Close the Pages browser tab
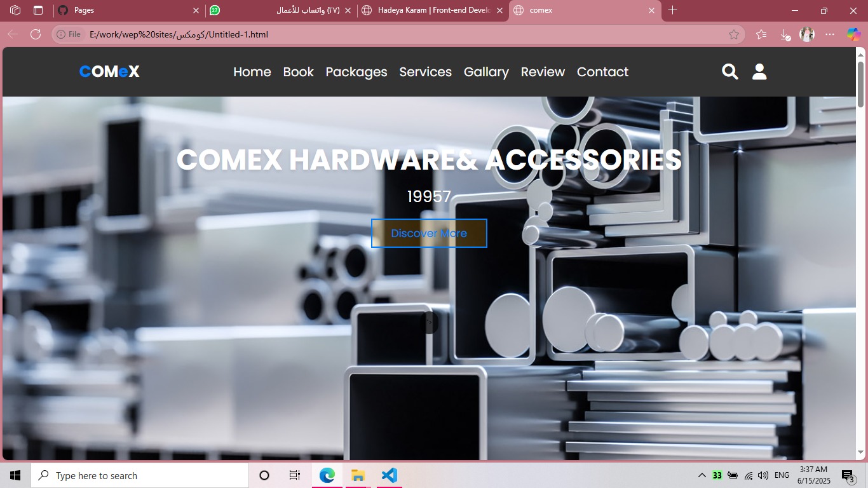868x488 pixels. coord(196,10)
